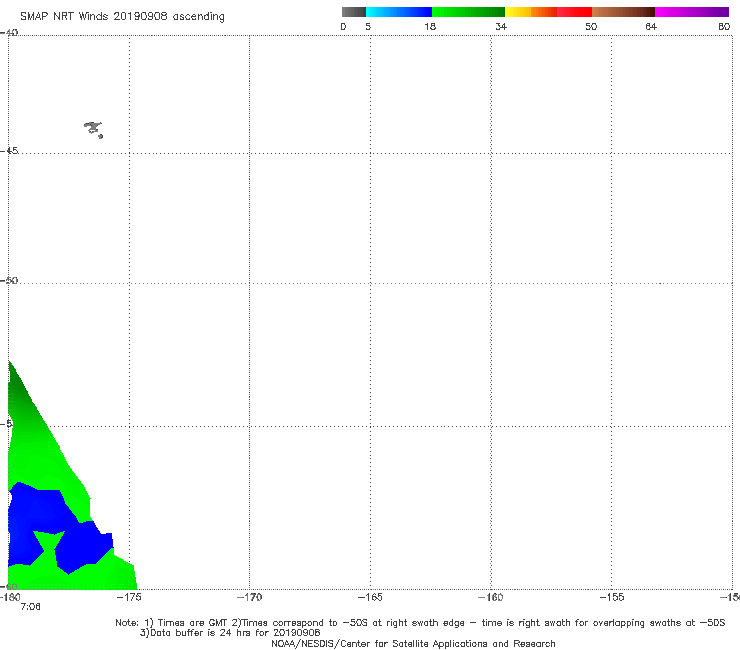Click the color bar label '34'
Screen dimensions: 740x650
pyautogui.click(x=501, y=27)
